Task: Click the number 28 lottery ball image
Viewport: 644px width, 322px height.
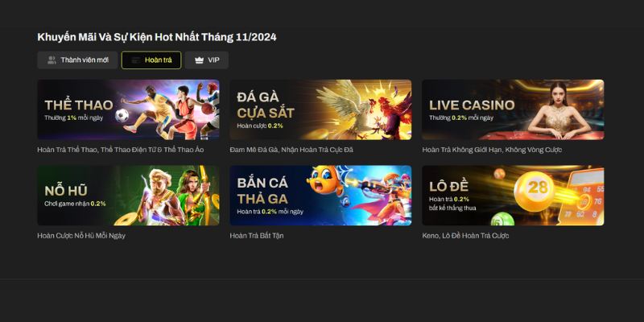Action: pyautogui.click(x=534, y=191)
